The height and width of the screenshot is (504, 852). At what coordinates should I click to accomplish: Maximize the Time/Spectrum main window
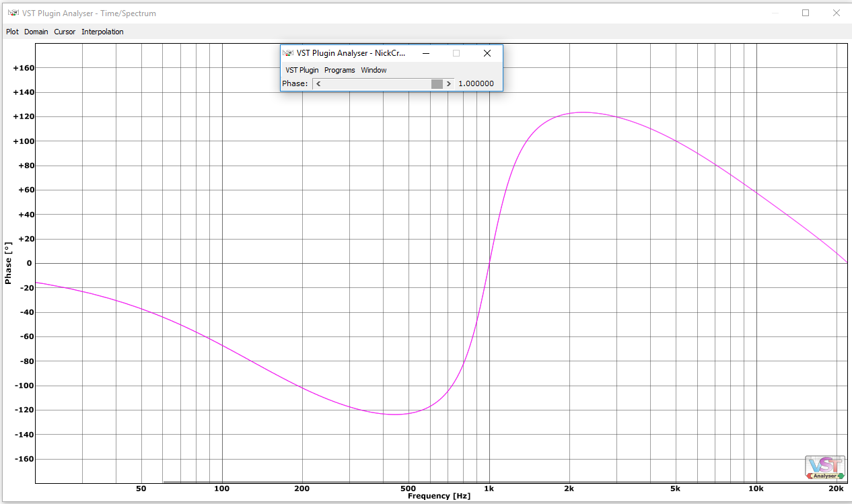point(806,13)
